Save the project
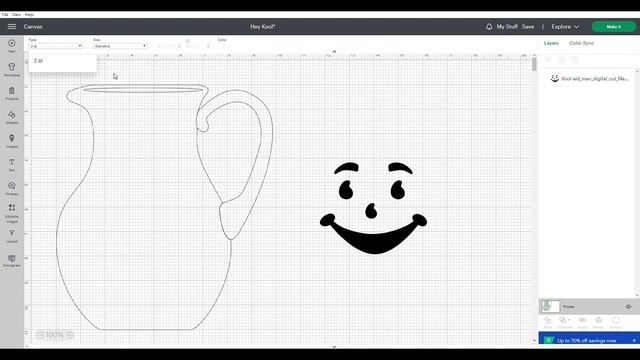Viewport: 640px width, 360px height. pyautogui.click(x=528, y=27)
